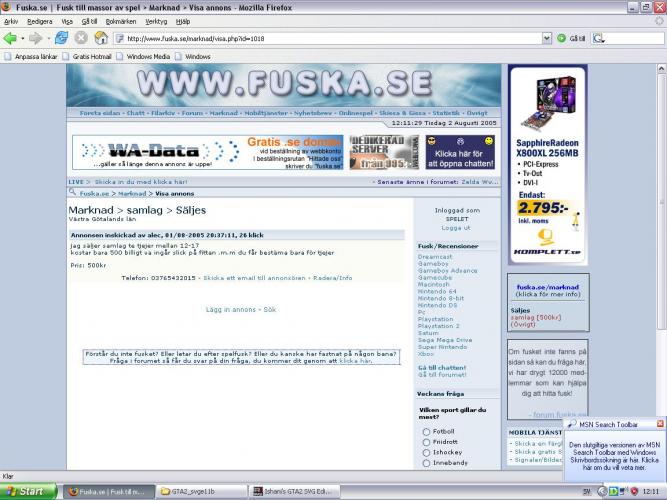Click the SV language indicator in tray
This screenshot has width=667, height=500.
pyautogui.click(x=587, y=492)
